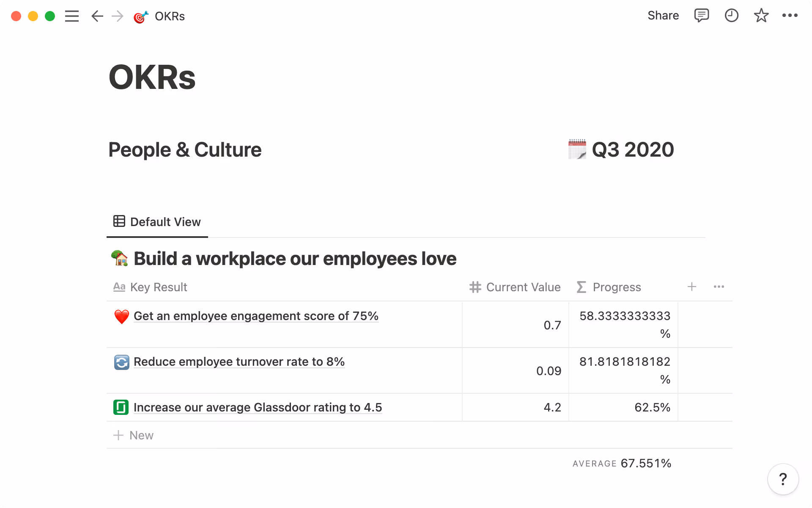
Task: Click the Aa icon on Key Result column
Action: (x=119, y=287)
